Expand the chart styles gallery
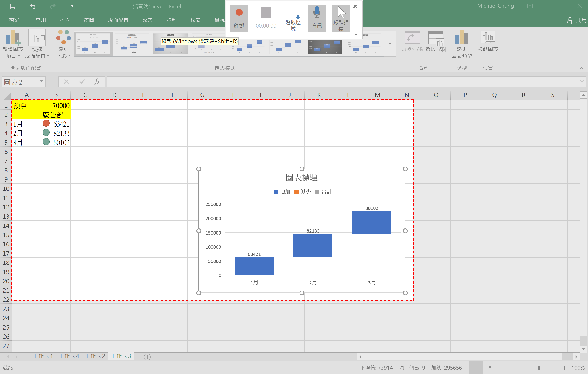 point(390,44)
